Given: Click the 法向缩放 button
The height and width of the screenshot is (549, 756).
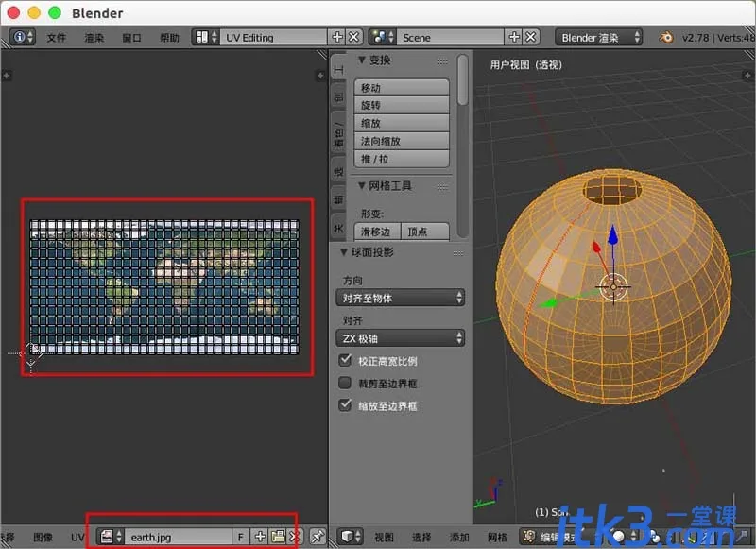Looking at the screenshot, I should 401,141.
